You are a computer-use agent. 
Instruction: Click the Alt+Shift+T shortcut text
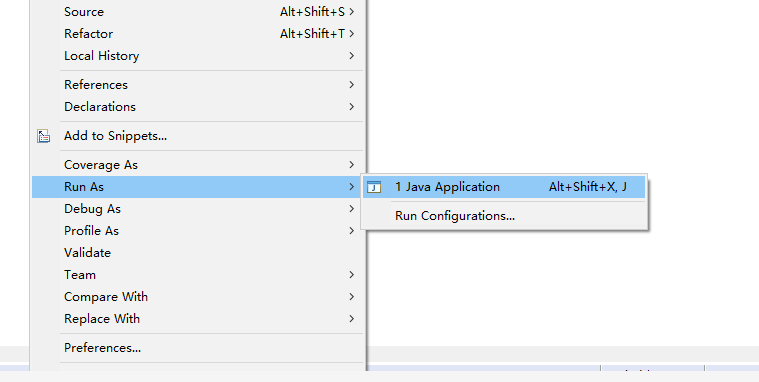click(x=312, y=34)
